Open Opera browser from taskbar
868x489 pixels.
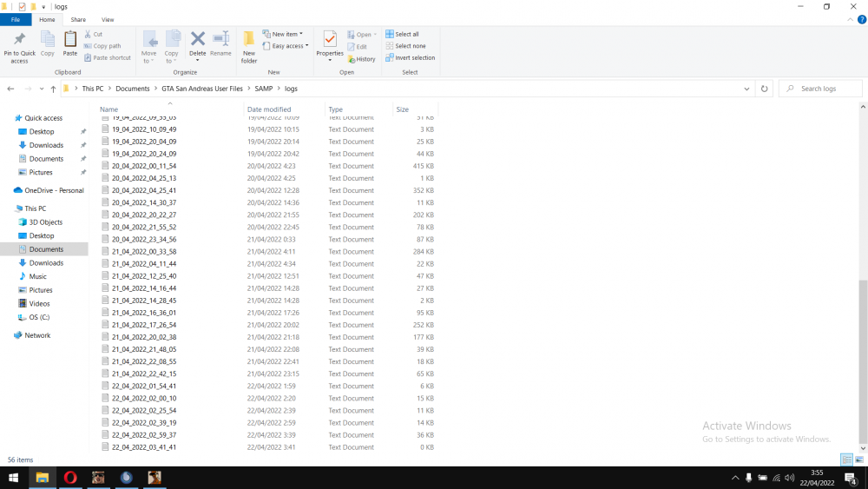click(70, 478)
